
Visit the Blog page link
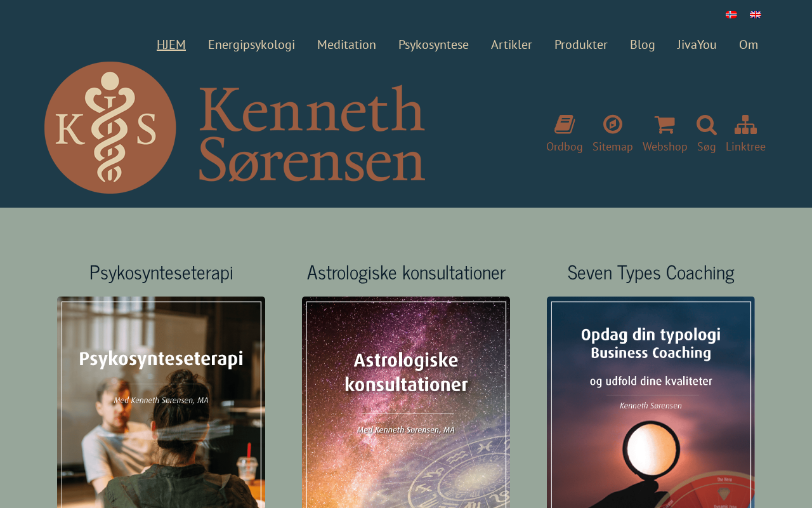coord(642,44)
